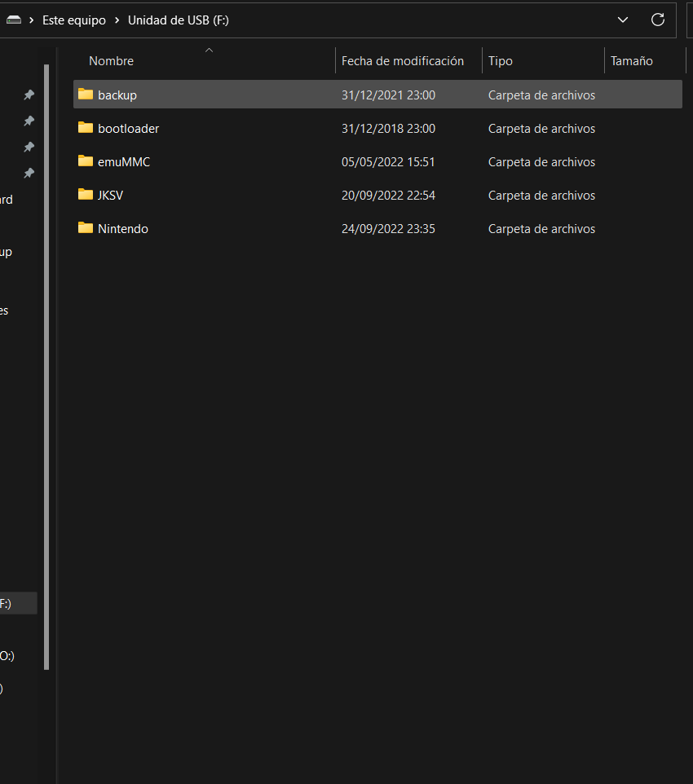Click date '24/09/2022 23:35' of Nintendo

pyautogui.click(x=388, y=229)
